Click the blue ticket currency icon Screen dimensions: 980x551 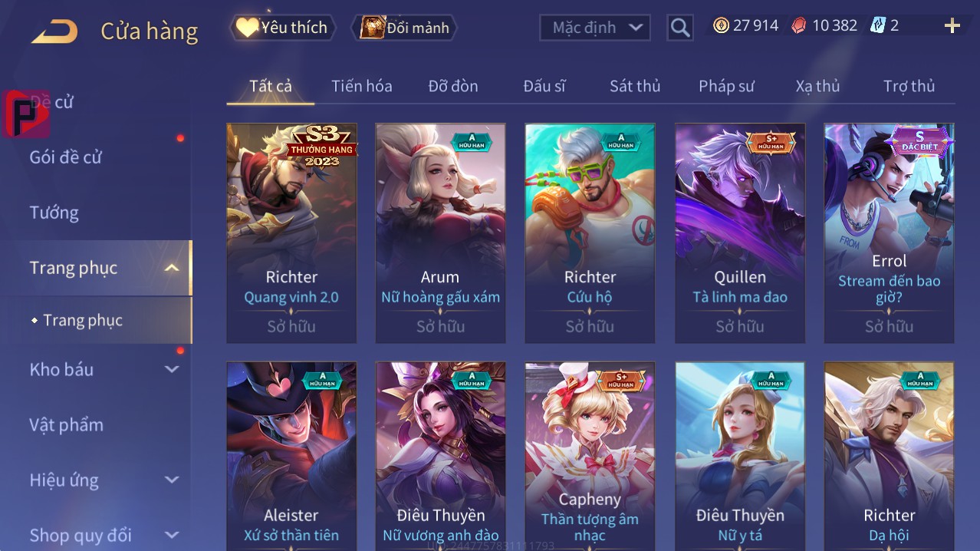tap(877, 25)
